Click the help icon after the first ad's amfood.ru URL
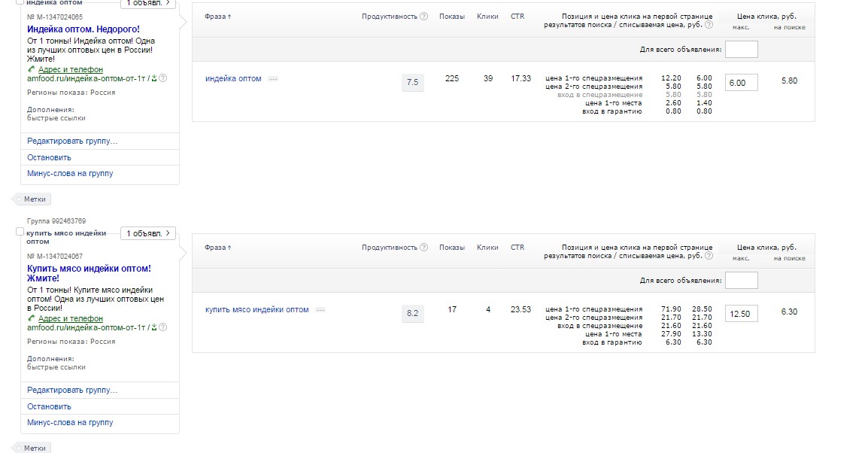 pos(163,78)
